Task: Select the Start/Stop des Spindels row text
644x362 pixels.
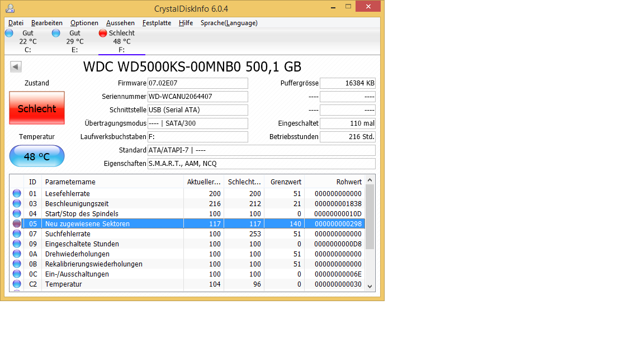Action: point(82,214)
